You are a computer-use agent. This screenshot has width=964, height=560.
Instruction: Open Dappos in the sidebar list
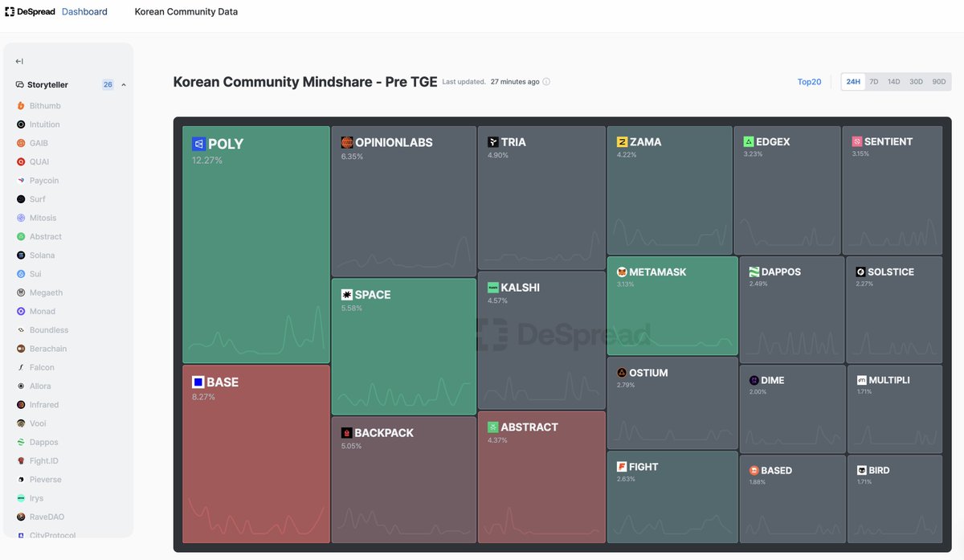[x=43, y=442]
